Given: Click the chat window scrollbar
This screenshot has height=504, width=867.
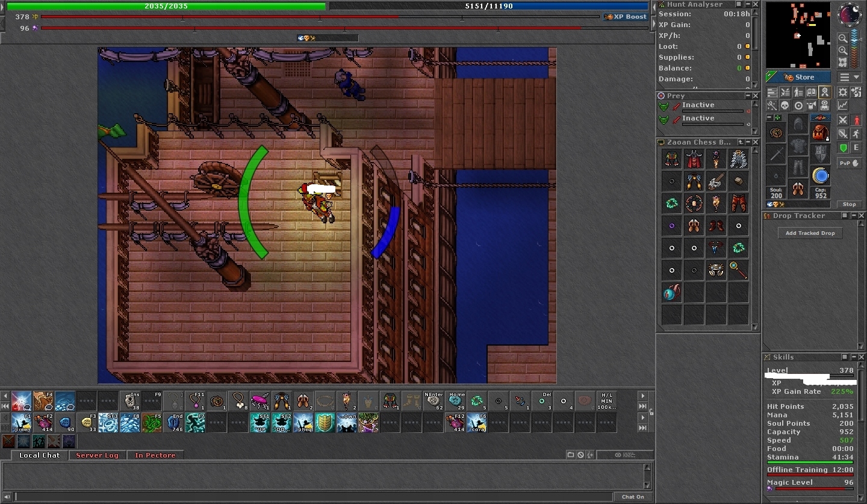Looking at the screenshot, I should (x=648, y=476).
